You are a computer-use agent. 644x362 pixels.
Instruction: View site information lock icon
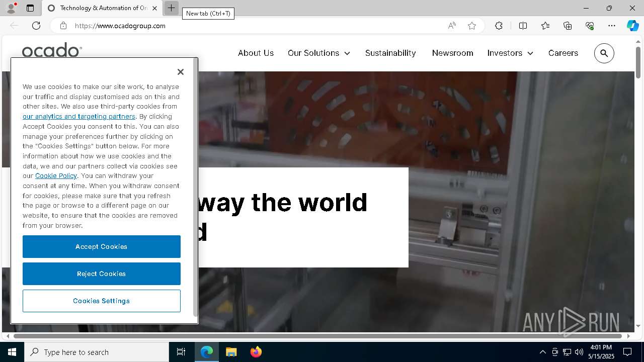(63, 26)
